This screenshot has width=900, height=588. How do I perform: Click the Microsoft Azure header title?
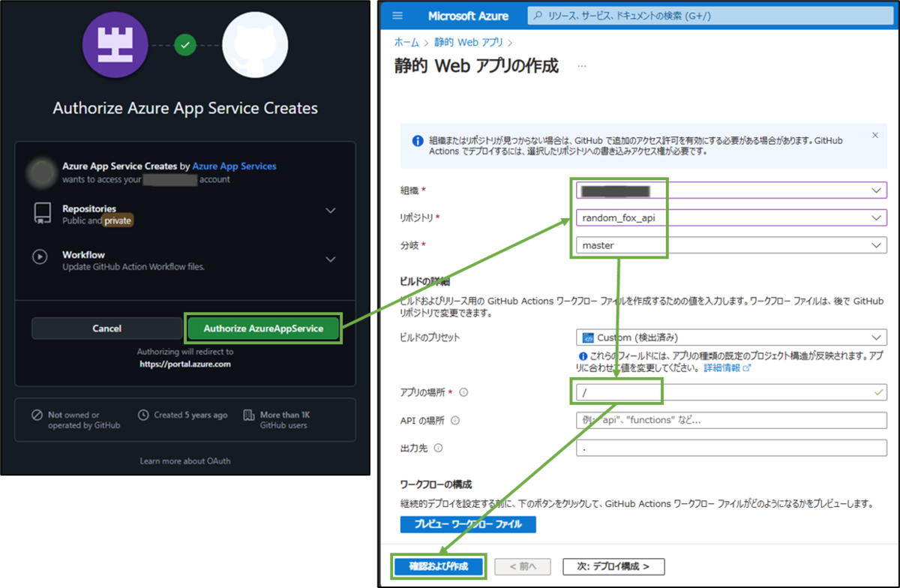[468, 16]
